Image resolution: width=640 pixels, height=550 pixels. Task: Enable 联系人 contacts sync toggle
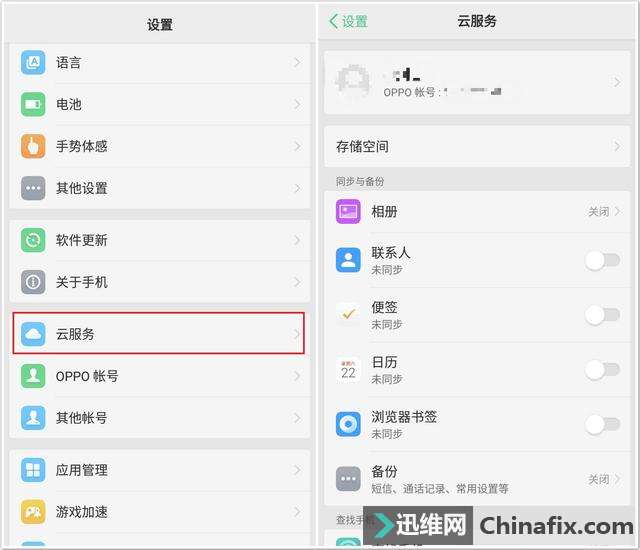602,260
